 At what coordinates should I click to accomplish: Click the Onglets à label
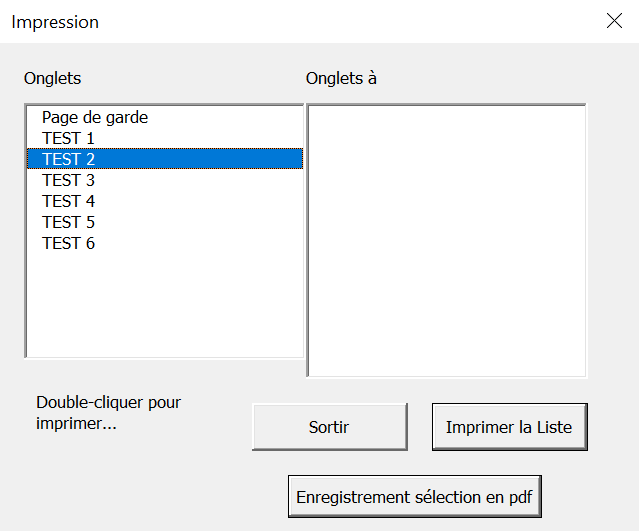point(341,78)
